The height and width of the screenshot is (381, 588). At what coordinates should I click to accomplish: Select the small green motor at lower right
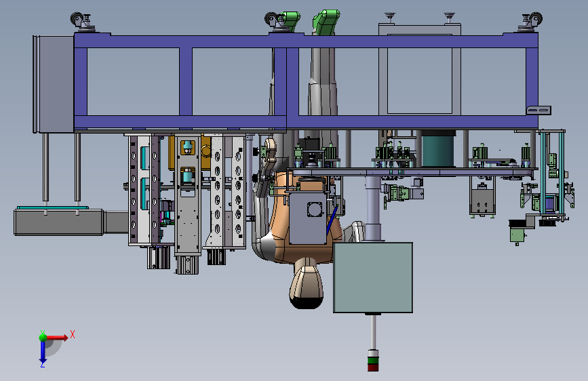coord(517,235)
